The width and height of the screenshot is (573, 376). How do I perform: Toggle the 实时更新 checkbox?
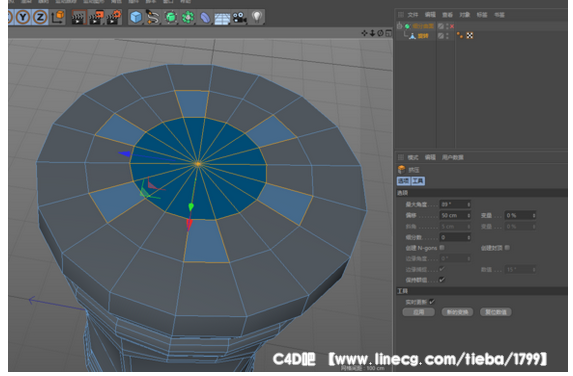click(x=432, y=302)
